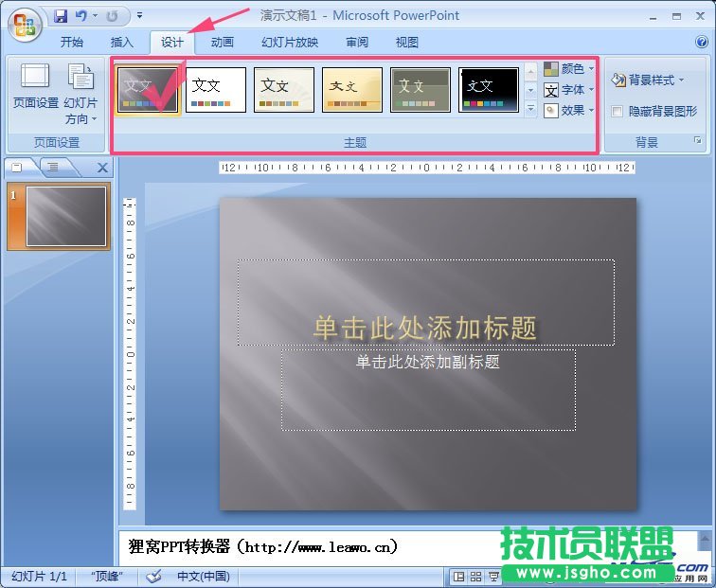The width and height of the screenshot is (716, 588).
Task: Click the 幻灯片 1/1 status indicator
Action: 39,577
